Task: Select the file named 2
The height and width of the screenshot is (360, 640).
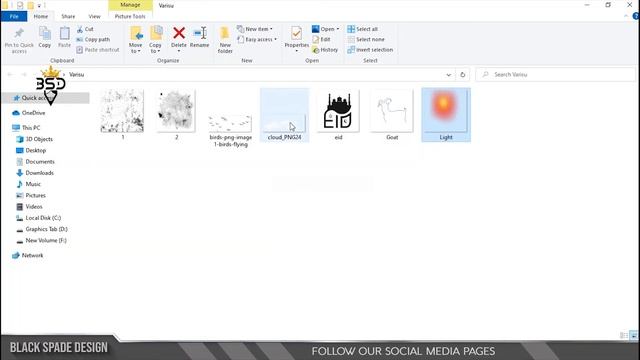Action: tap(176, 114)
